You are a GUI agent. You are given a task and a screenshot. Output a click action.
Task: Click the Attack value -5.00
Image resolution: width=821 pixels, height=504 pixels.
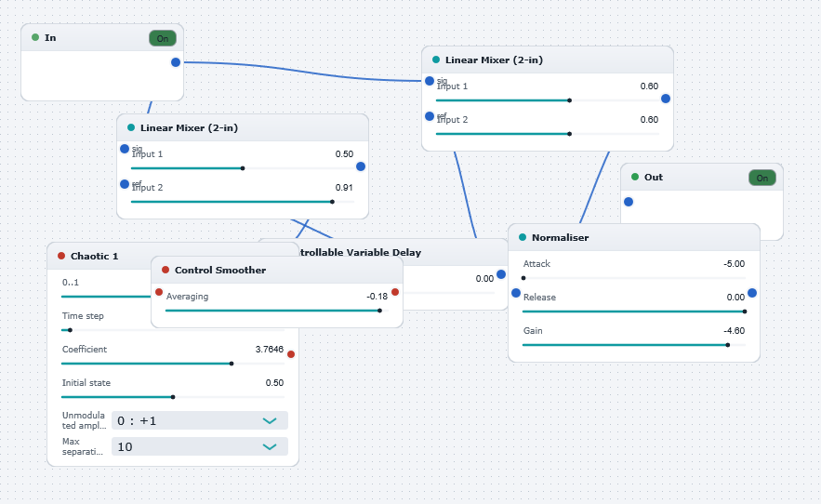[735, 264]
